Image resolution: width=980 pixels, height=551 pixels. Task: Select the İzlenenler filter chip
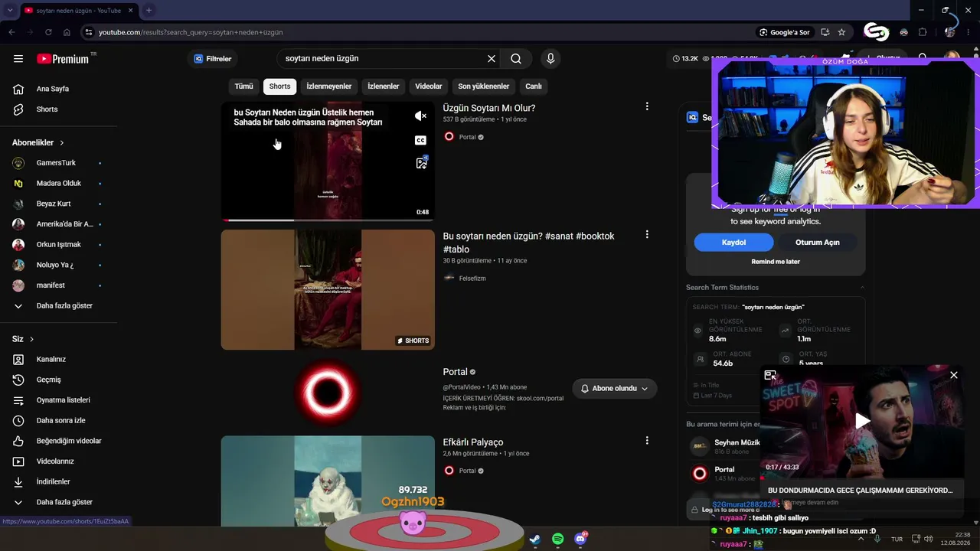coord(383,86)
